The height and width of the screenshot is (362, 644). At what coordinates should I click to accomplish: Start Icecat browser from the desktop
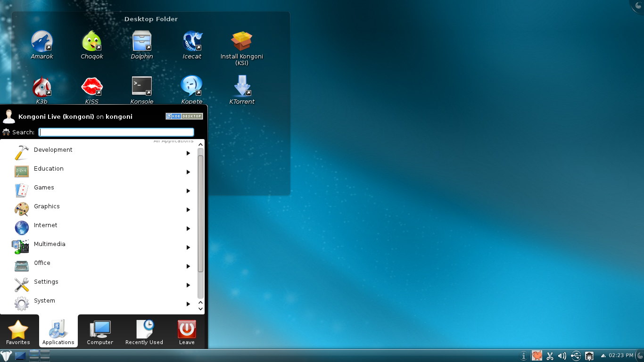pyautogui.click(x=191, y=40)
